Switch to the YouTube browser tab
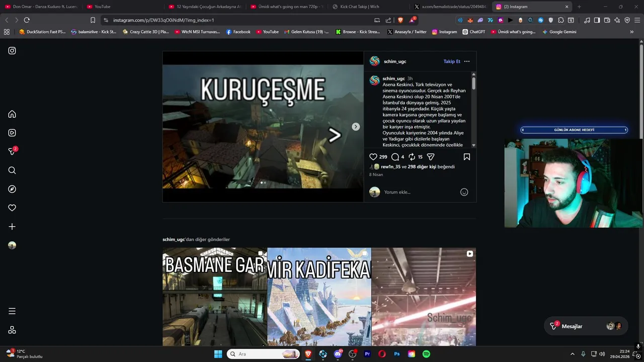The image size is (644, 362). click(122, 7)
